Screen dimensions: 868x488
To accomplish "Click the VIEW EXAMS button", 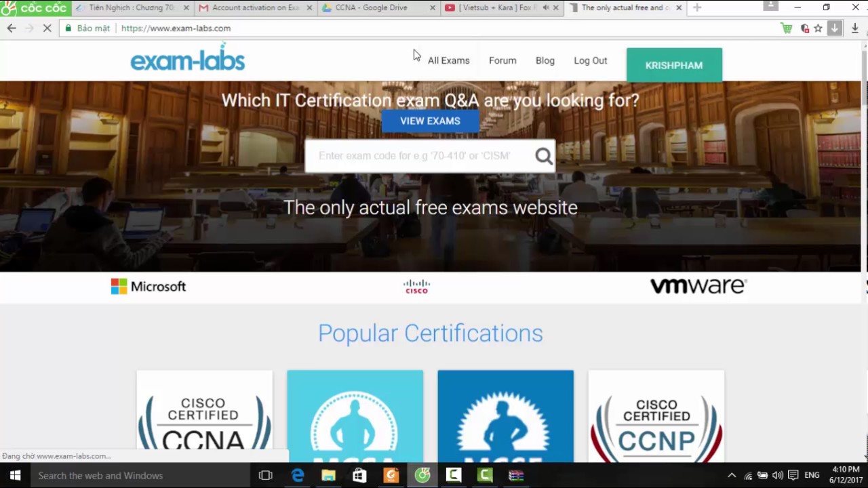I will tap(430, 121).
